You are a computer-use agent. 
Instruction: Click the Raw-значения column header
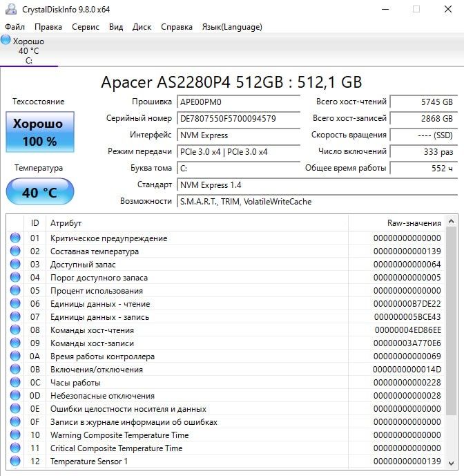pos(396,223)
